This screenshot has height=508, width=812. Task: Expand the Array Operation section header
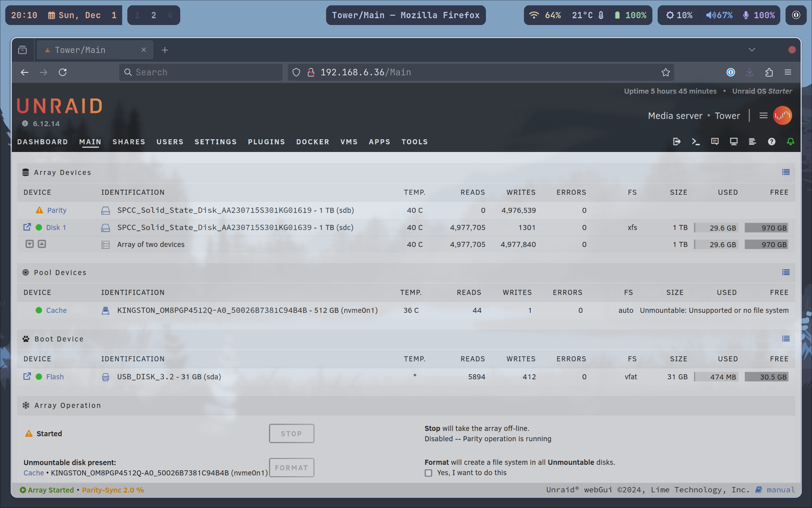pos(67,406)
